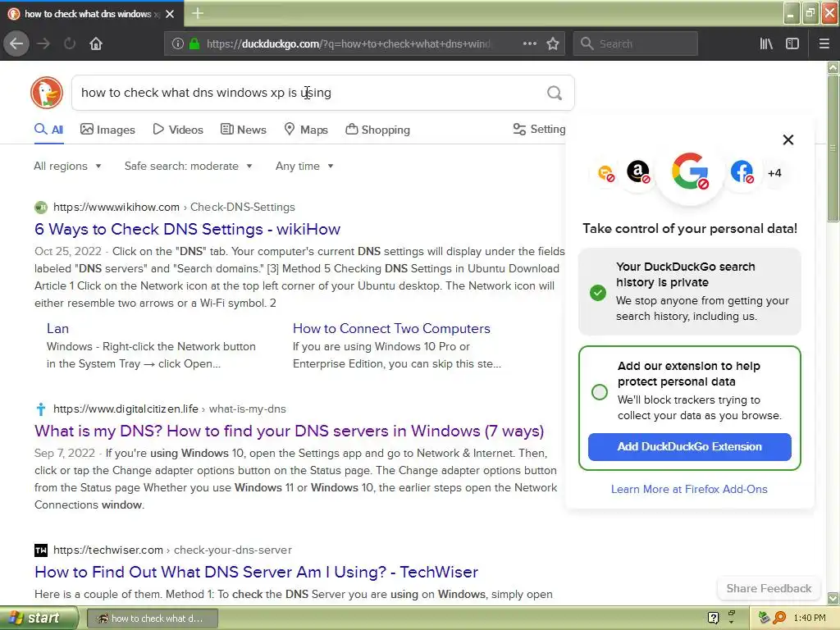Expand the All regions dropdown
This screenshot has height=630, width=840.
pos(67,166)
